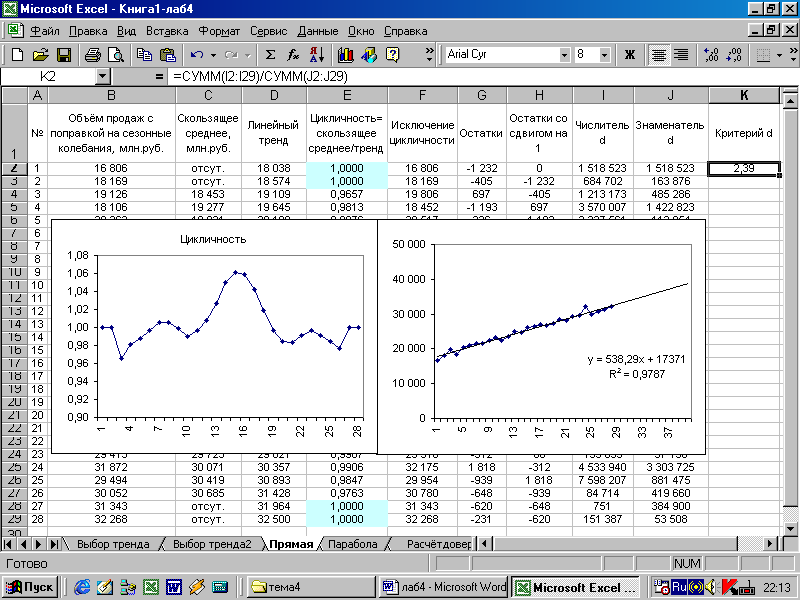Select cell with value 32 268 in column B
Viewport: 800px width, 600px height.
point(111,519)
